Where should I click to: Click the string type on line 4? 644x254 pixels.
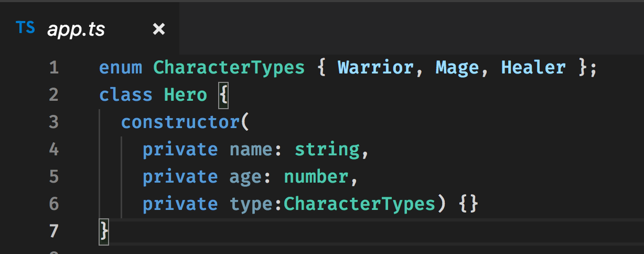(327, 150)
